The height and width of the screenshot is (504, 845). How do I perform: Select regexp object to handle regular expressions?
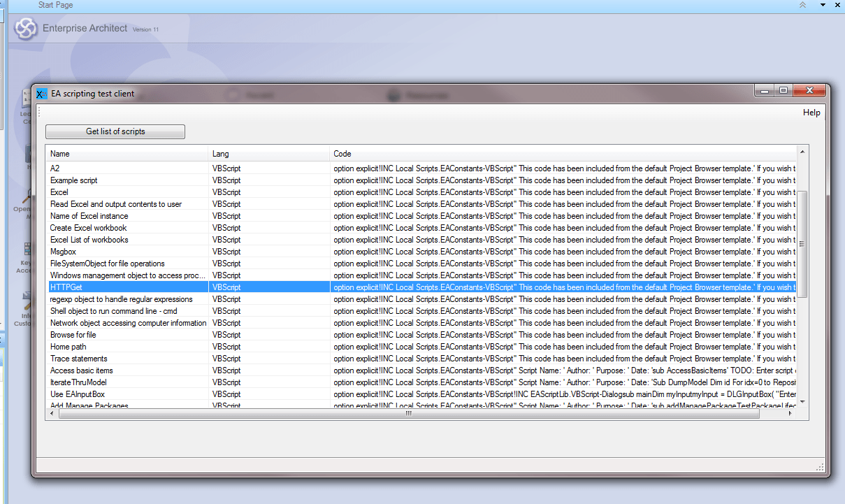coord(122,299)
